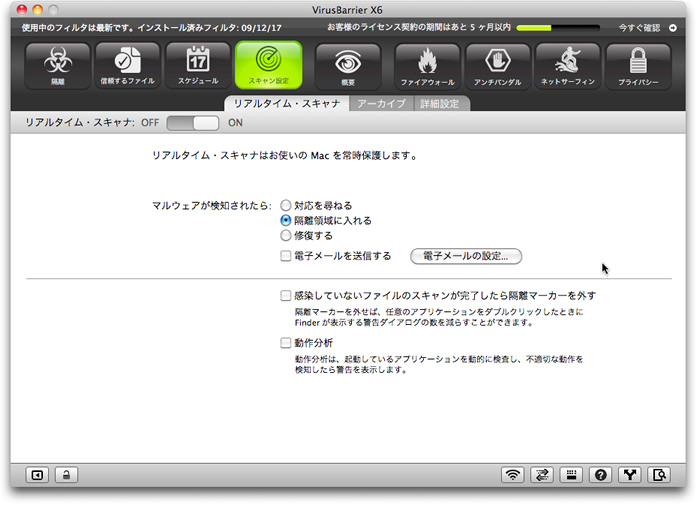Click the Wi-Fi network icon in bottom bar
696x505 pixels.
[x=513, y=475]
